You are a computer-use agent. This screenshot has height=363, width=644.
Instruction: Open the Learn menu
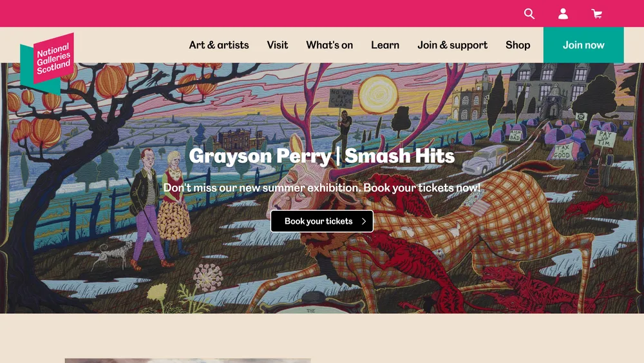tap(385, 44)
